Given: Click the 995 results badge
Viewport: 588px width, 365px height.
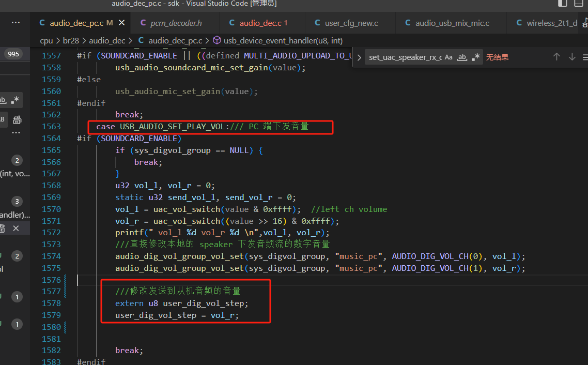Looking at the screenshot, I should tap(13, 54).
